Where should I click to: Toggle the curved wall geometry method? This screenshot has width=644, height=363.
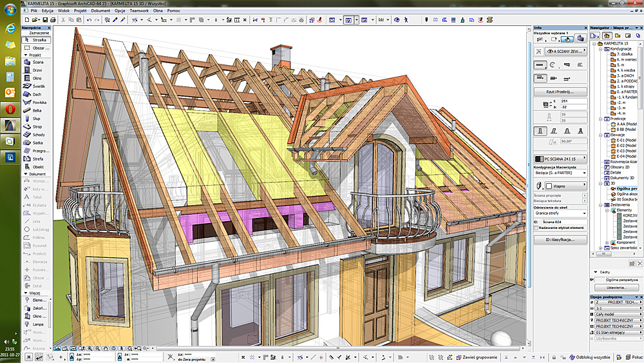(x=553, y=64)
